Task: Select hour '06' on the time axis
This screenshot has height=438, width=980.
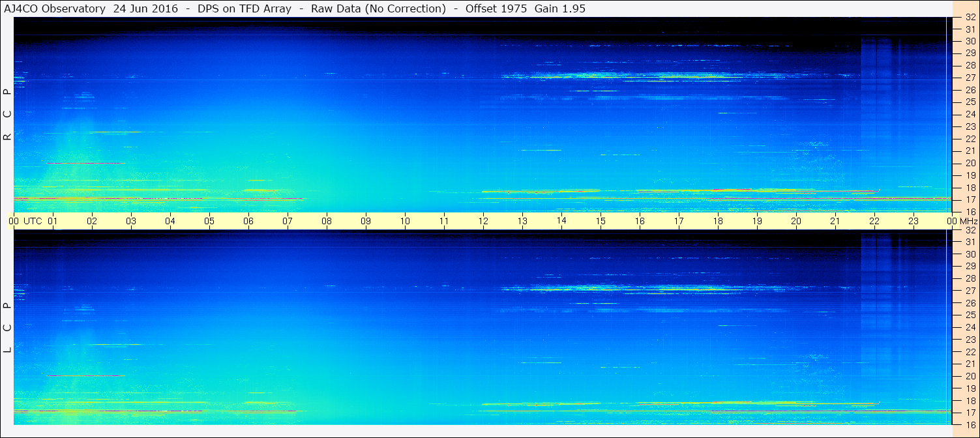Action: click(248, 221)
